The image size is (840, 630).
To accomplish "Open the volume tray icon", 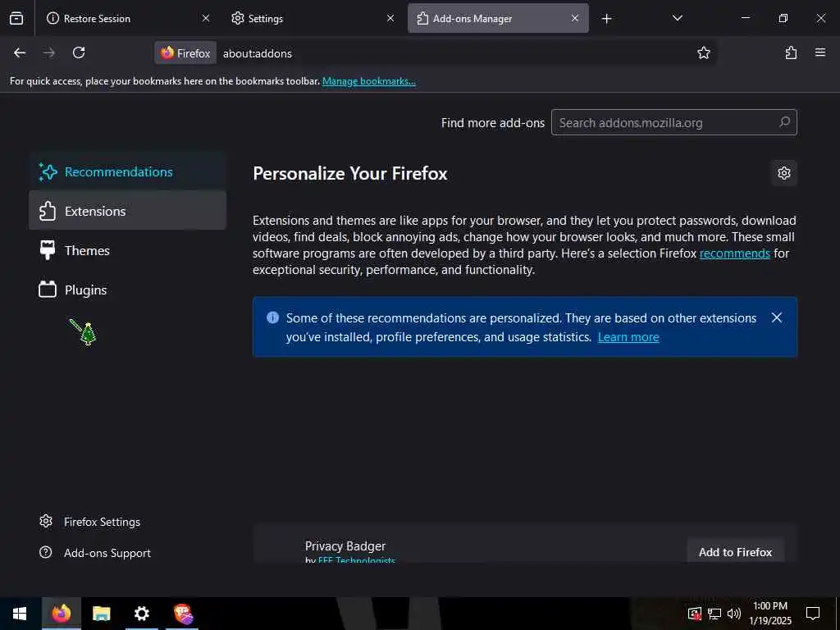I will coord(734,614).
